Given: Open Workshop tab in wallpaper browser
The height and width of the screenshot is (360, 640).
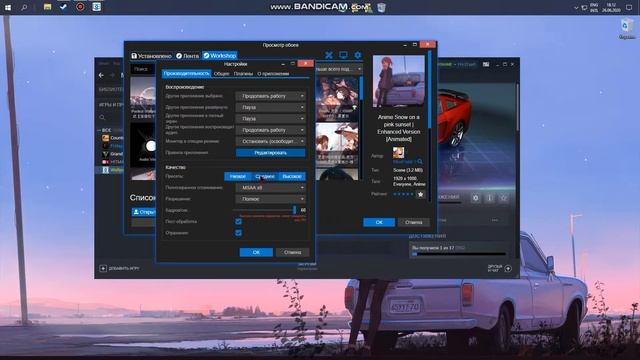Looking at the screenshot, I should click(220, 56).
